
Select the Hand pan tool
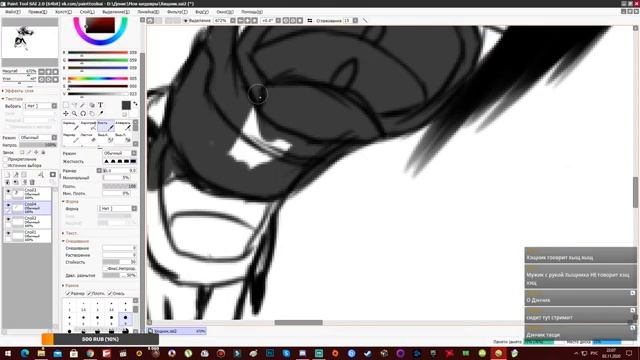(92, 113)
